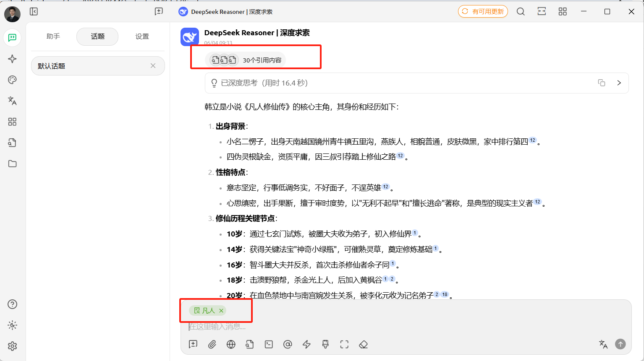Toggle web search globe icon
Screen dimensions: 644x361
(x=231, y=344)
